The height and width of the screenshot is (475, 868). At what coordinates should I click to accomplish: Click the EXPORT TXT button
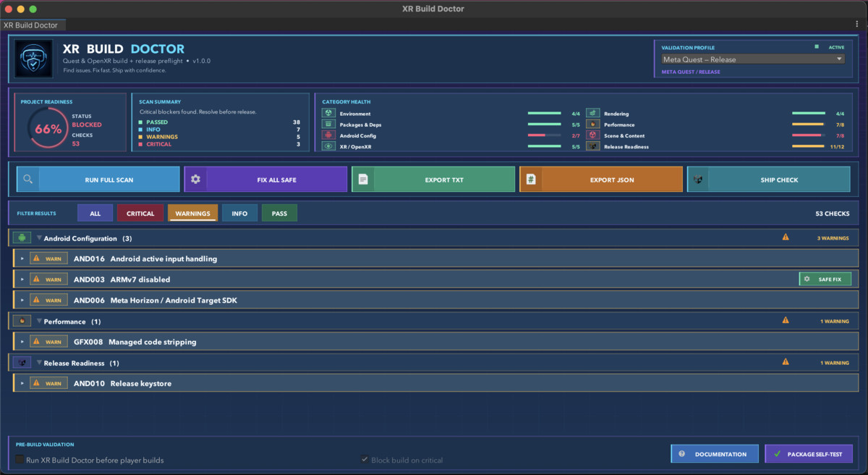(433, 180)
